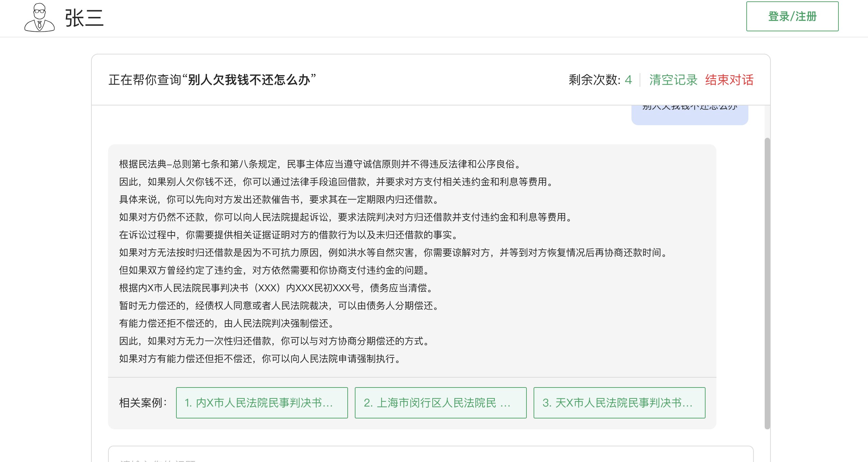Click answer line starting 根据民法典-总则第七条

tap(319, 164)
